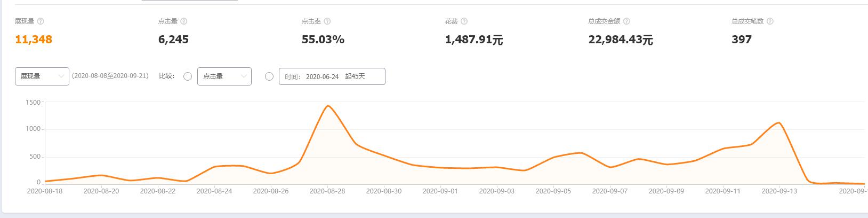Select the 点击率 55.03% metric
The image size is (868, 218).
[x=323, y=40]
